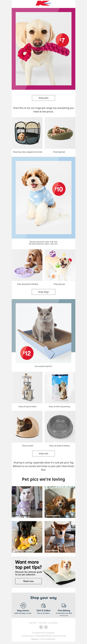Click the Read now button

pos(28,581)
